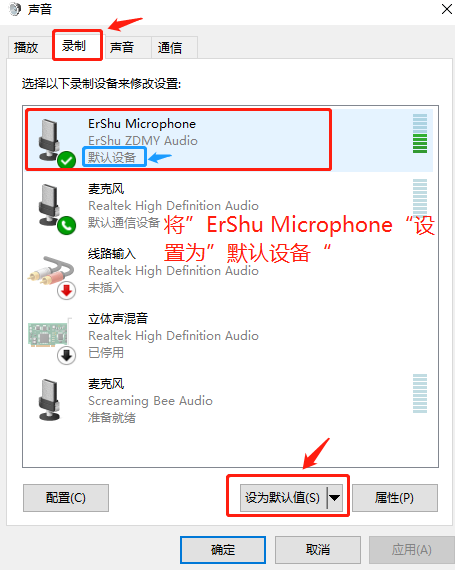Viewport: 455px width, 570px height.
Task: Switch to the 播放 tab
Action: pos(26,47)
